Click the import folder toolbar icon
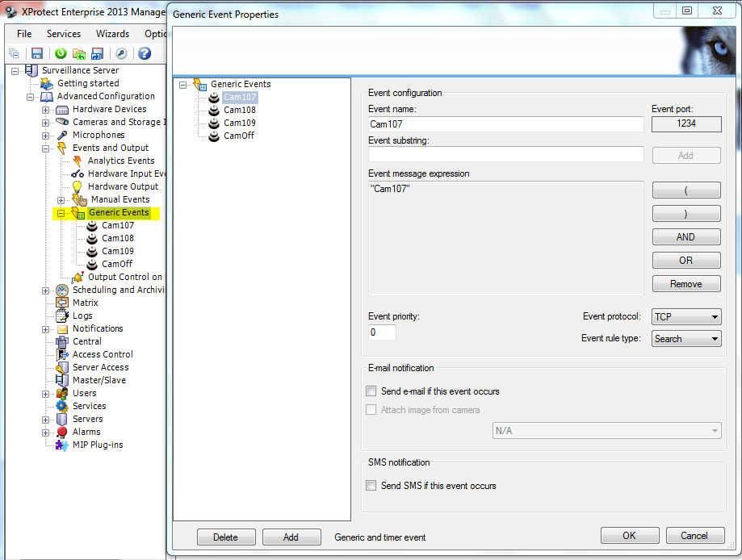This screenshot has width=742, height=560. pyautogui.click(x=79, y=54)
